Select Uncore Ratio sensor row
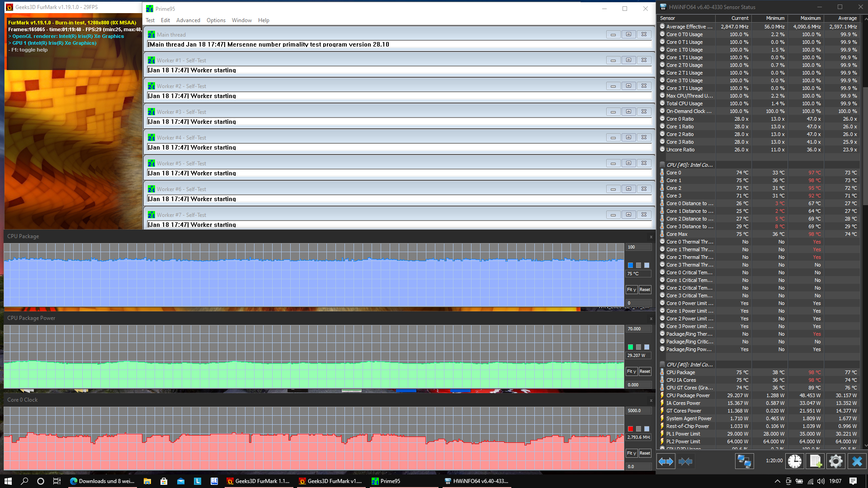The width and height of the screenshot is (868, 488). point(759,150)
